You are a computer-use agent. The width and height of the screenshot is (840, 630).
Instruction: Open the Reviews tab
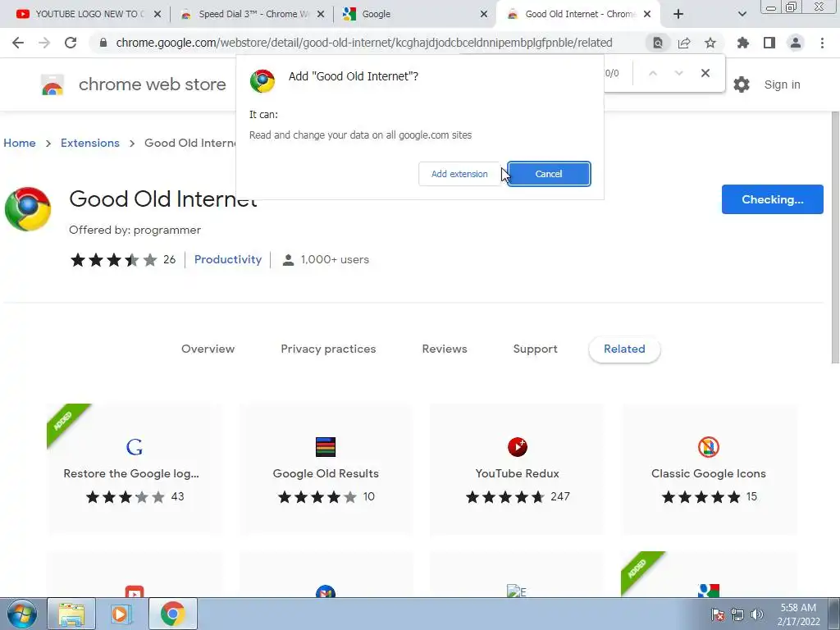pos(445,349)
